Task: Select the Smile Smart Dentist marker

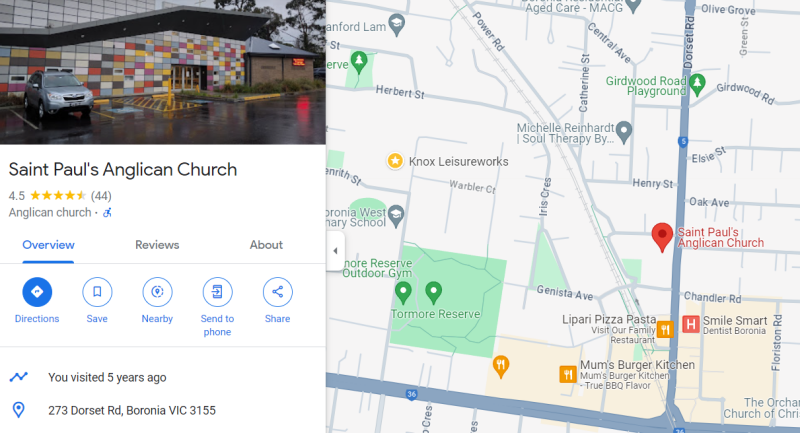Action: (691, 324)
